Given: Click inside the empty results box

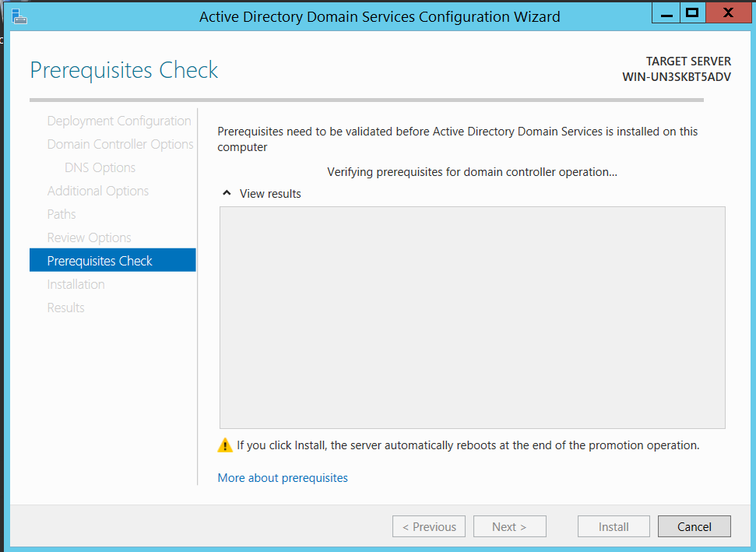Looking at the screenshot, I should pyautogui.click(x=473, y=318).
